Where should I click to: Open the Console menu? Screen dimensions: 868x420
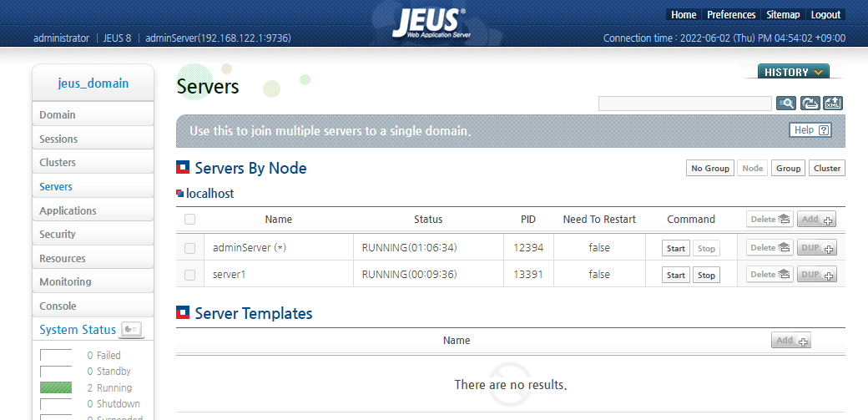(x=93, y=306)
